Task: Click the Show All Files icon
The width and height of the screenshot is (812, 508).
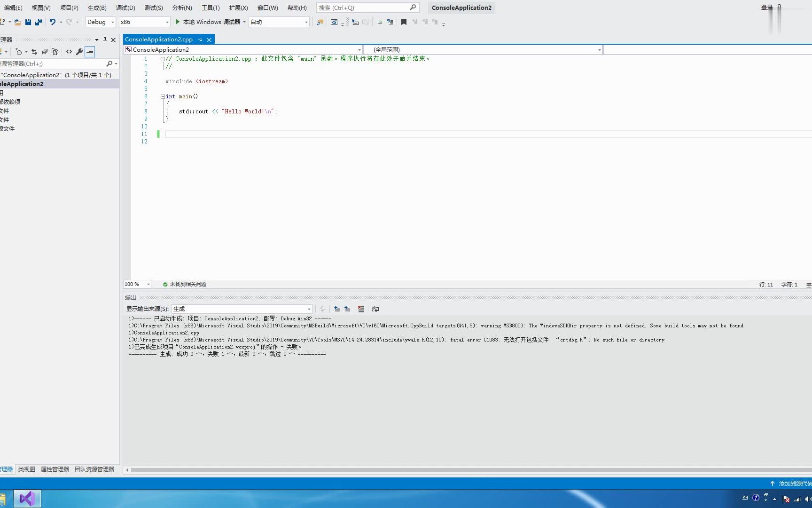Action: pyautogui.click(x=55, y=52)
